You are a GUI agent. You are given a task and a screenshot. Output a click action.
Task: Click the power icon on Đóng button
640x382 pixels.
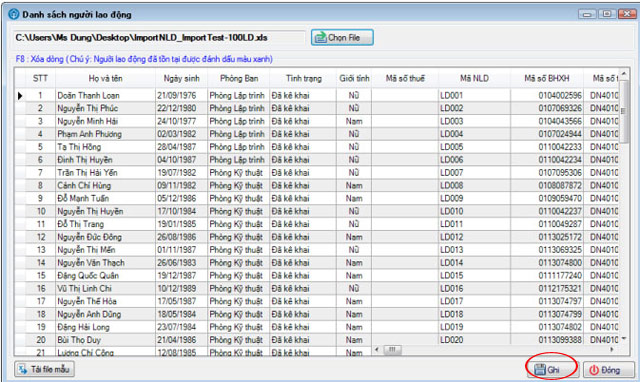[594, 370]
